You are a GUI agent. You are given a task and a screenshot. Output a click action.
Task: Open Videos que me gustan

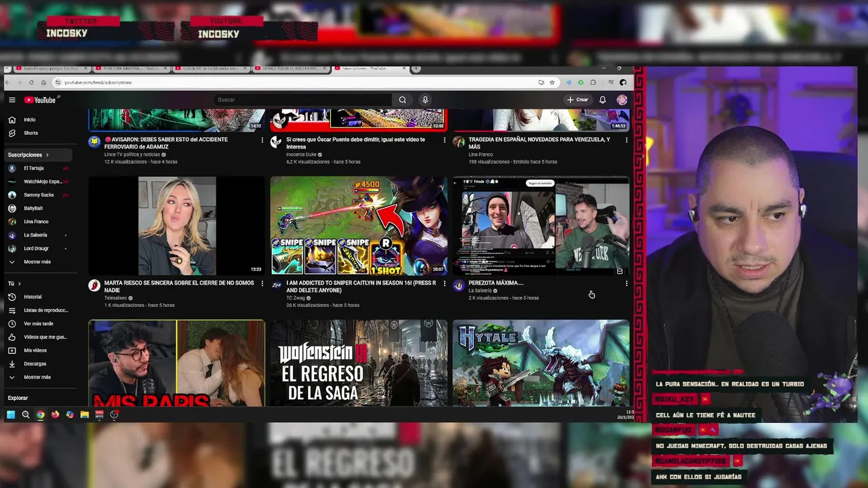click(39, 337)
